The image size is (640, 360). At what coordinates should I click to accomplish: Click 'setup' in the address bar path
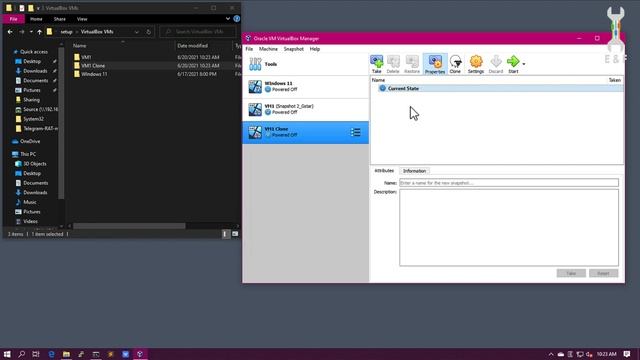coord(66,32)
